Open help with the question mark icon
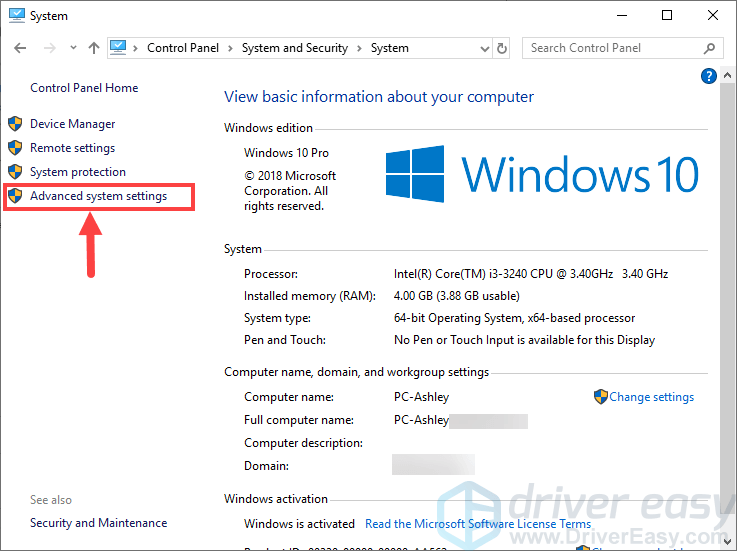Viewport: 737px width, 551px height. pyautogui.click(x=708, y=76)
